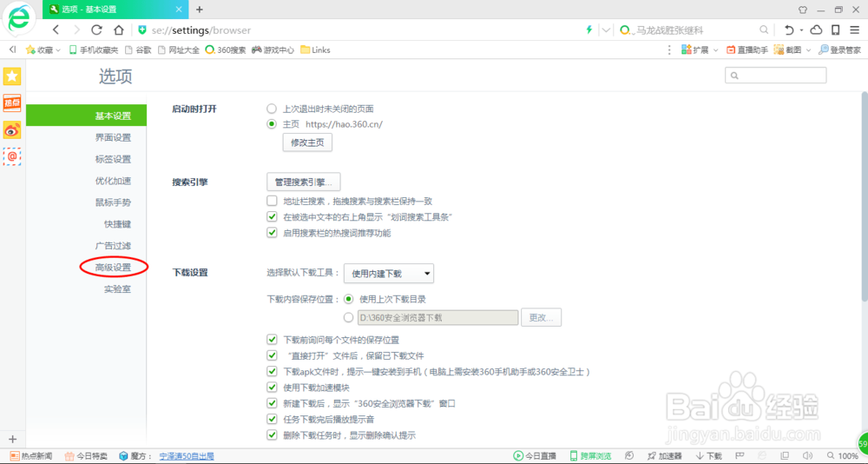The image size is (868, 464).
Task: Open the mail @ sidebar icon
Action: tap(12, 157)
